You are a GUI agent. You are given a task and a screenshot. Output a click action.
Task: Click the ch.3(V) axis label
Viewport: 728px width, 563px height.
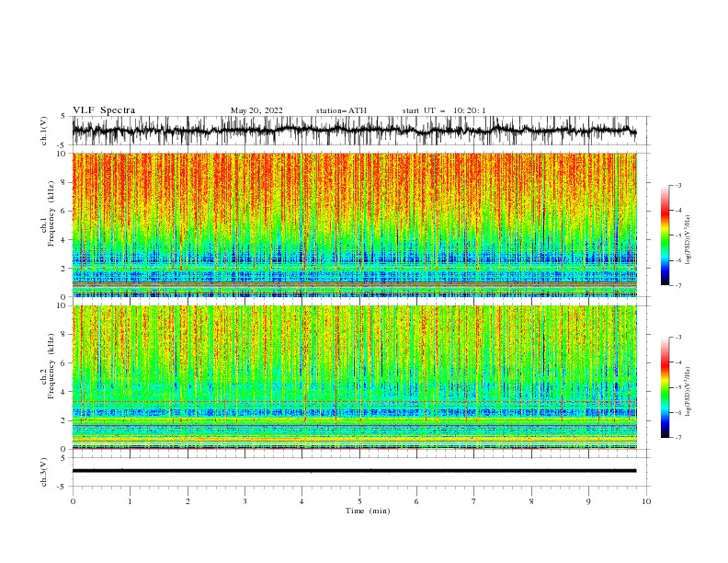(44, 472)
